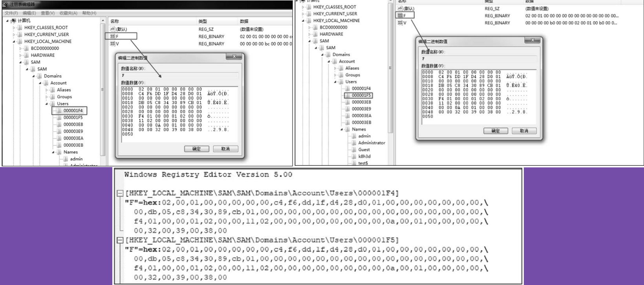
Task: Click the 000003EB folder icon in the right tree
Action: coord(348,122)
